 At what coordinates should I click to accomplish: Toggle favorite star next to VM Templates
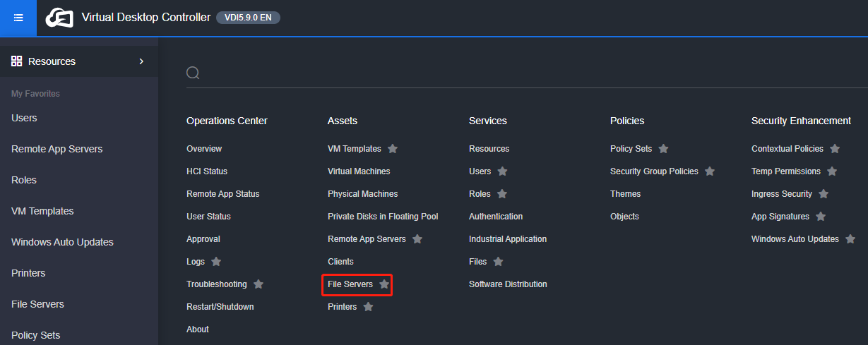pos(393,149)
